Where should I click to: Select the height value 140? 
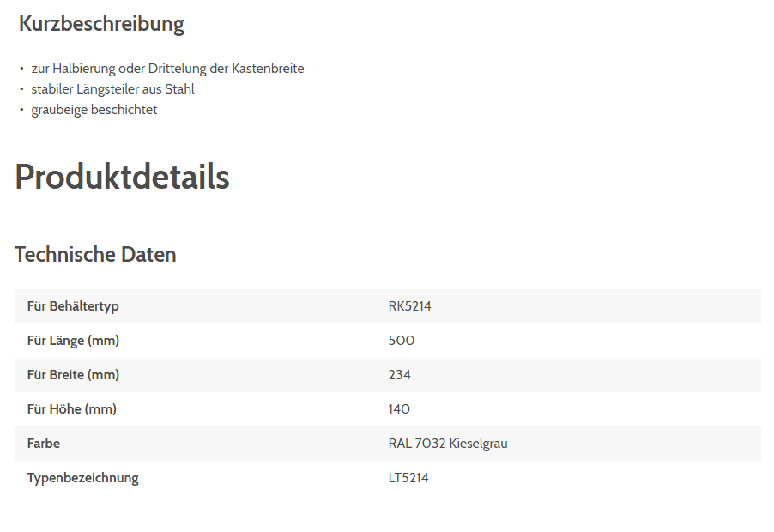coord(399,409)
